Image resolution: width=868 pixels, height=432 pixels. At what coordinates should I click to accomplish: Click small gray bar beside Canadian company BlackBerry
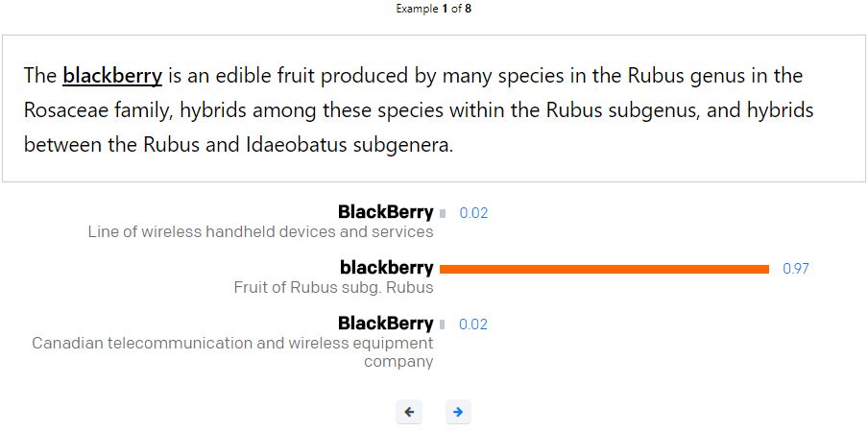[x=443, y=324]
